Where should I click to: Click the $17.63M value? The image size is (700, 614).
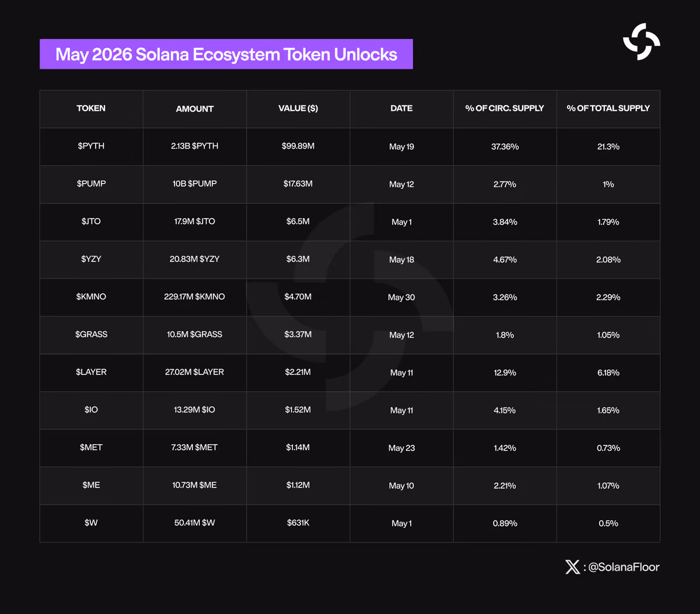pos(298,184)
